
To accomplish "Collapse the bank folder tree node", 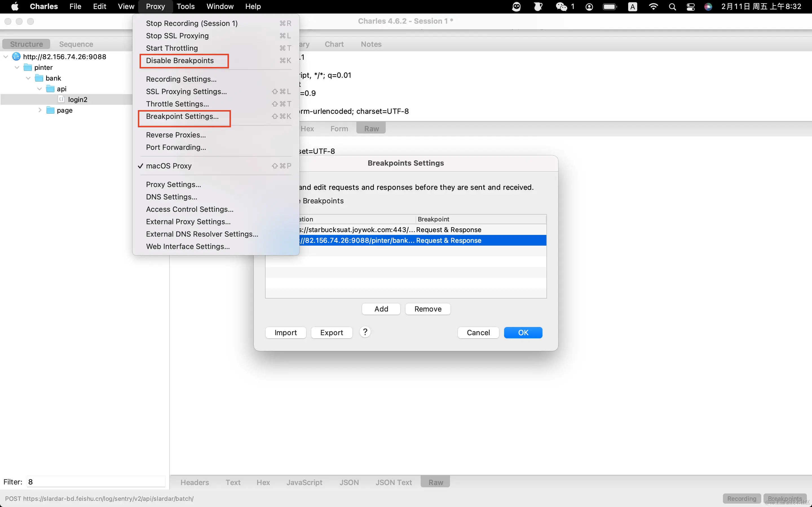I will click(28, 78).
